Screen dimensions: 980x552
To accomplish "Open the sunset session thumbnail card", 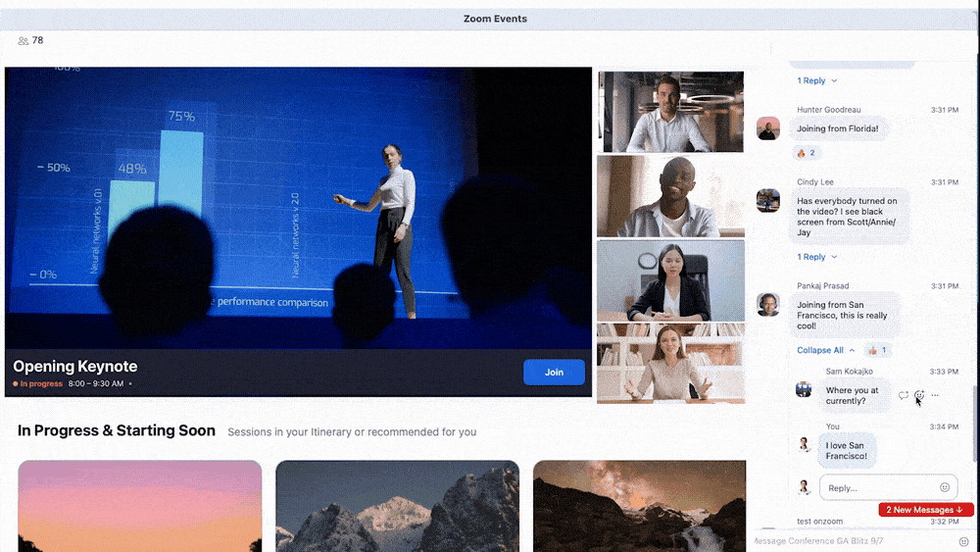I will pos(139,506).
